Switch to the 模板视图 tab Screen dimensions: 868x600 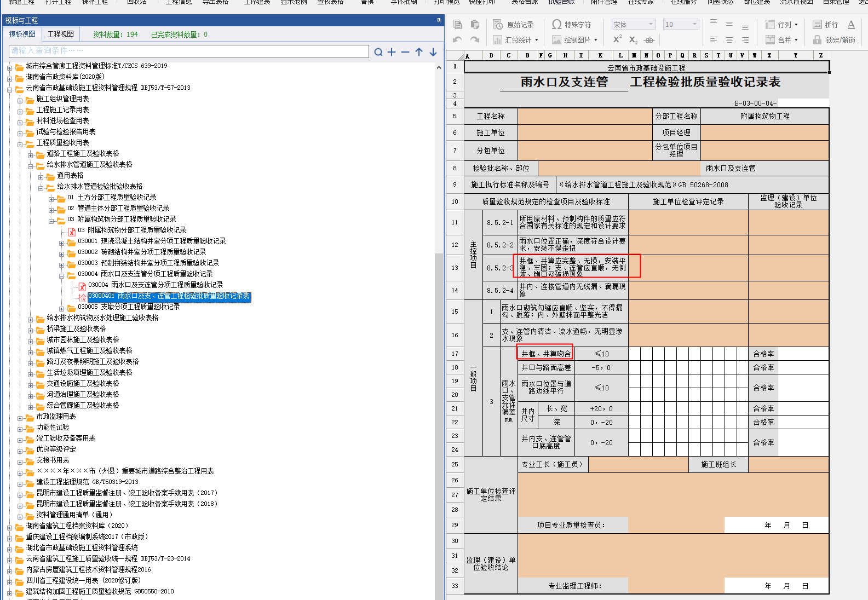[22, 34]
